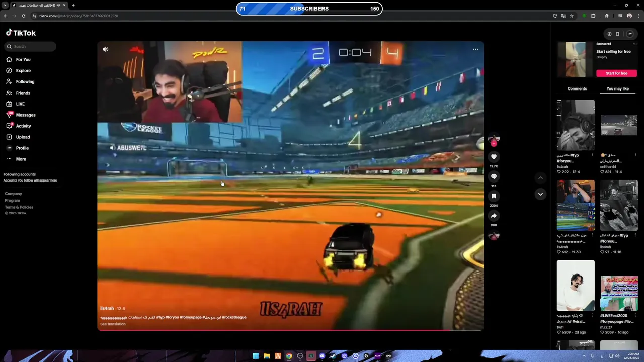Click the video progress bar
This screenshot has height=362, width=644.
pos(290,330)
